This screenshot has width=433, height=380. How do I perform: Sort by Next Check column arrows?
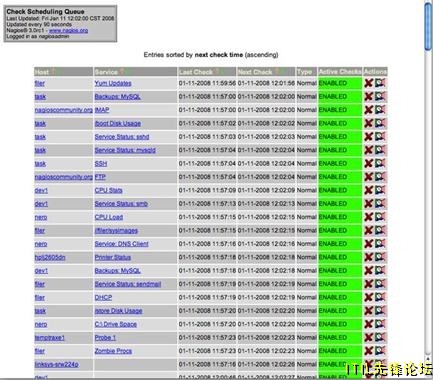(x=276, y=72)
